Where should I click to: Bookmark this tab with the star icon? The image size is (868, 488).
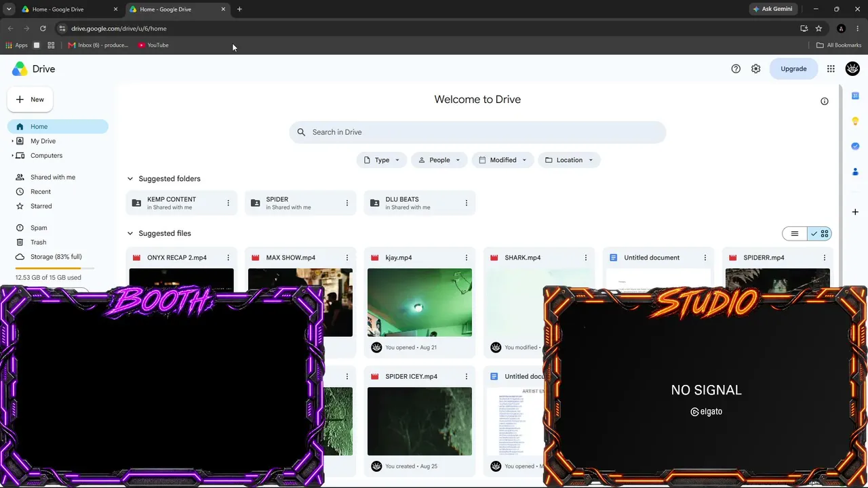(x=818, y=28)
